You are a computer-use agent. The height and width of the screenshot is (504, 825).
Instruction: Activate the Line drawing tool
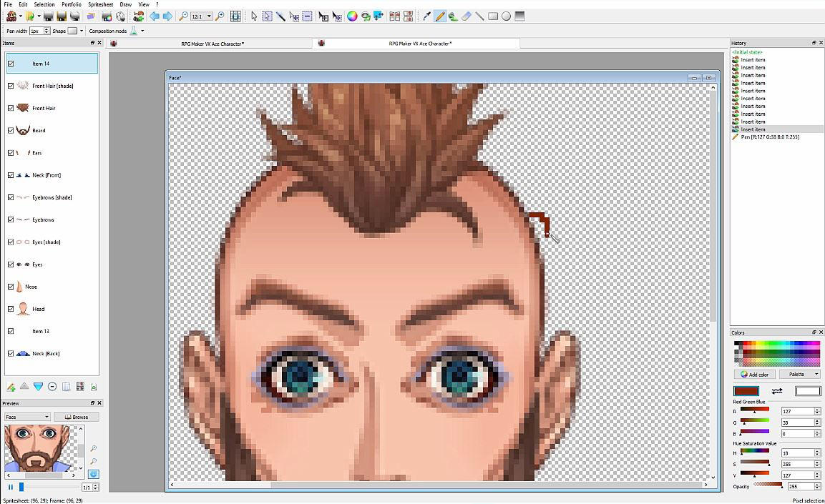[479, 16]
